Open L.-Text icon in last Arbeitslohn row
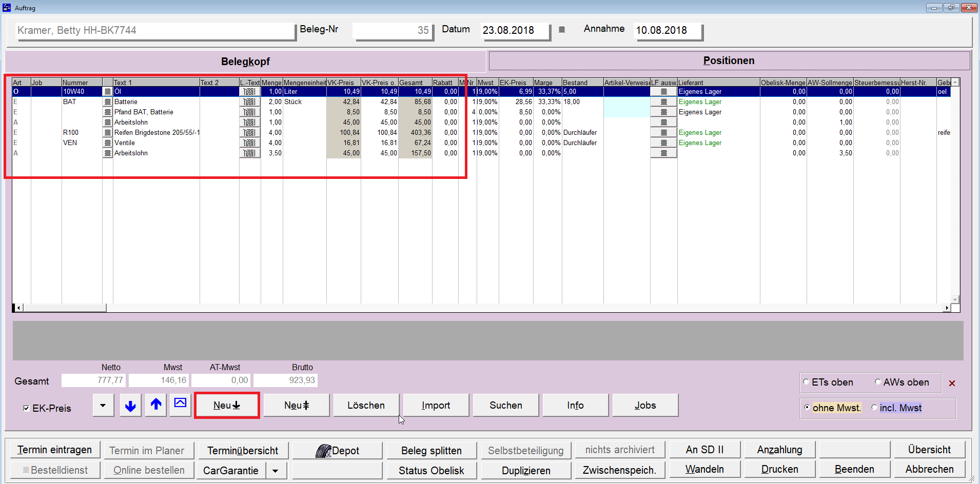Image resolution: width=980 pixels, height=484 pixels. pos(250,153)
